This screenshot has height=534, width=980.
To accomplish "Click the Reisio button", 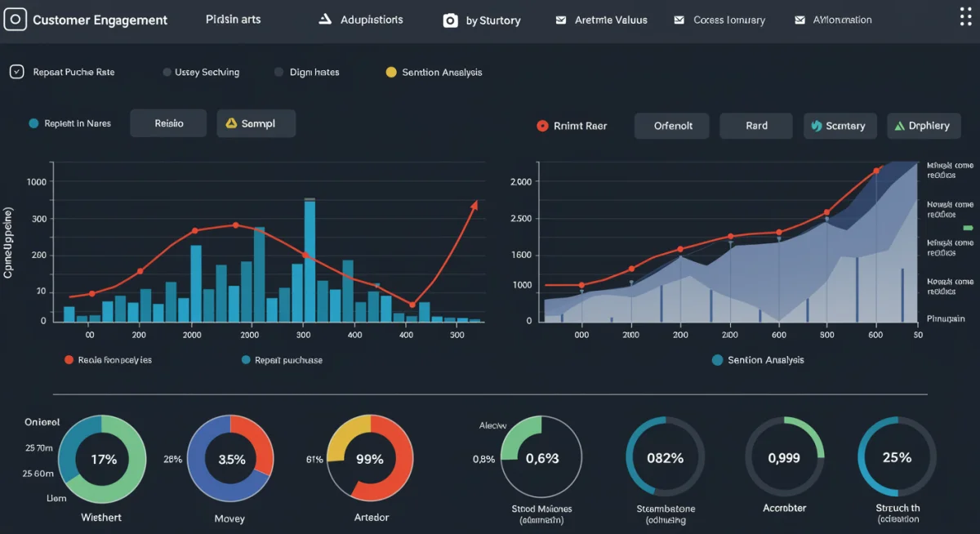I will pos(167,123).
